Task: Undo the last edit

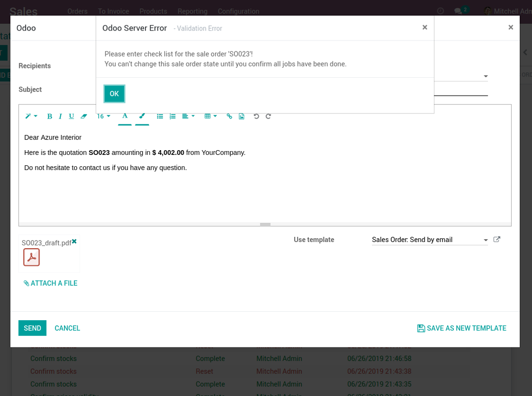Action: pyautogui.click(x=256, y=116)
